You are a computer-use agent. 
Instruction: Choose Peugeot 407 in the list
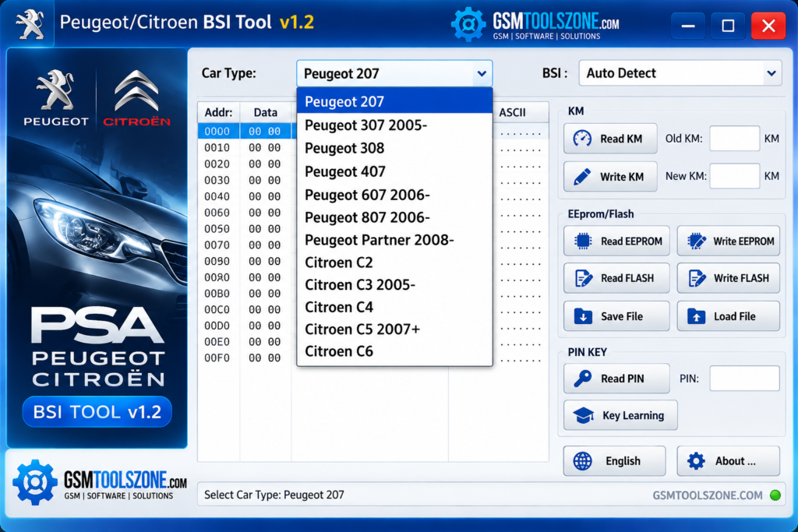(394, 171)
